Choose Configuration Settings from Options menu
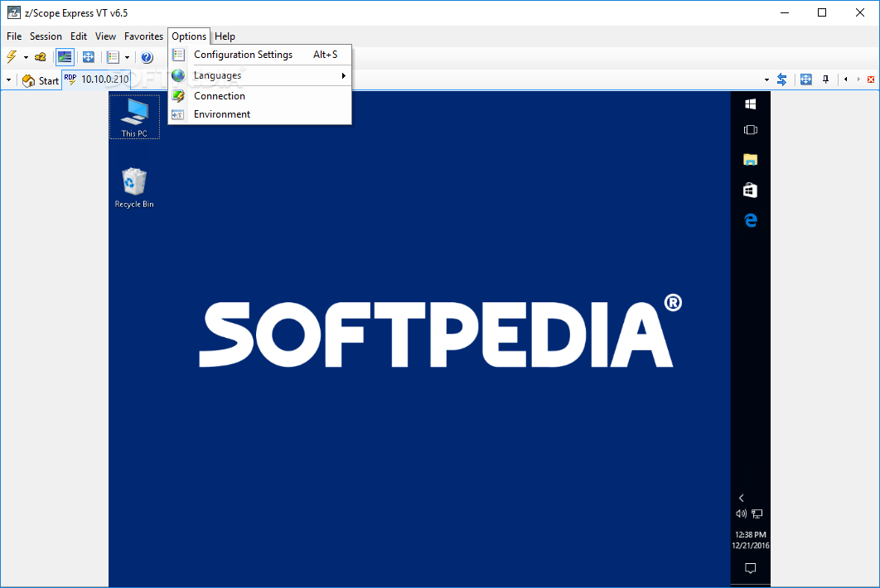The width and height of the screenshot is (880, 588). coord(260,55)
